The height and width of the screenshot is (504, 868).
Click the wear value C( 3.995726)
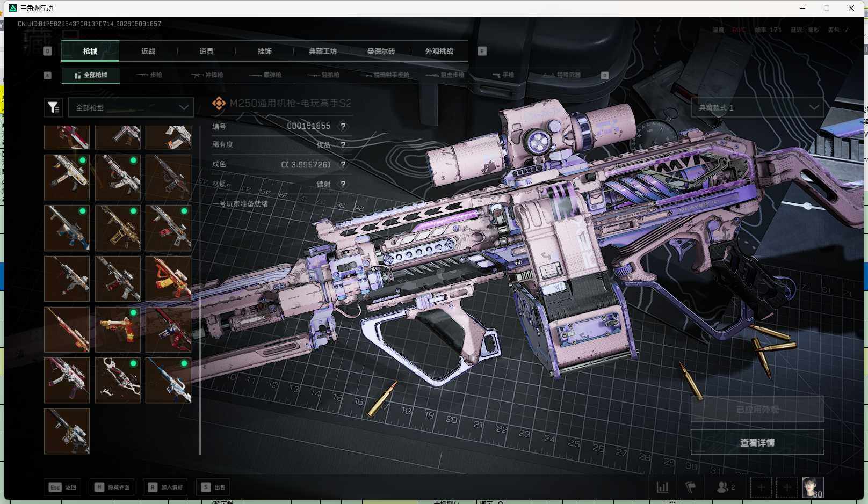(306, 165)
